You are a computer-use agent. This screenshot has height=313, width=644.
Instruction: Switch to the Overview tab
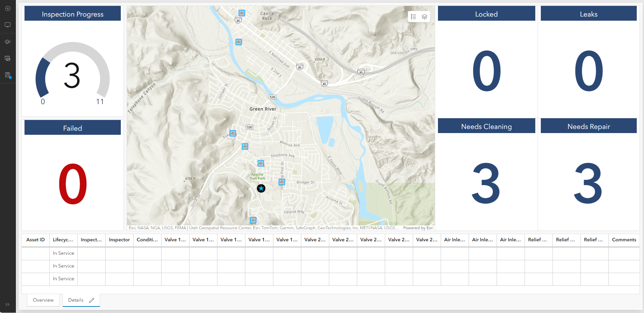(x=43, y=300)
